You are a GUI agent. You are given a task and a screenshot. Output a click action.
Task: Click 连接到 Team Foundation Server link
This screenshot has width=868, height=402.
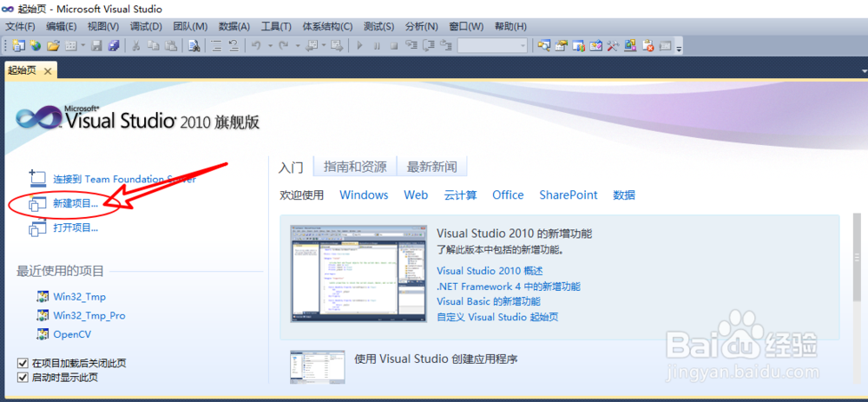(124, 180)
